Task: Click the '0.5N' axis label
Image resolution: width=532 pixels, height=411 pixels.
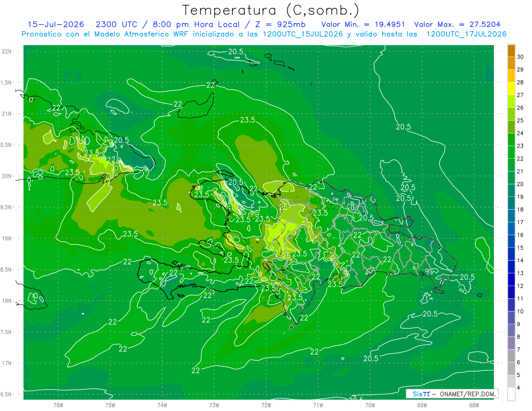Action: tap(6, 145)
